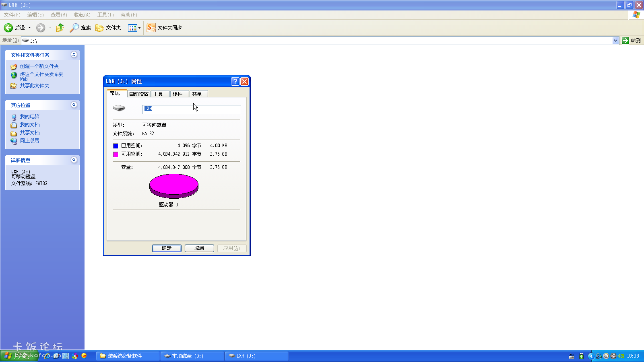Open My Documents (我的文档) link
This screenshot has width=644, height=362.
[x=30, y=125]
